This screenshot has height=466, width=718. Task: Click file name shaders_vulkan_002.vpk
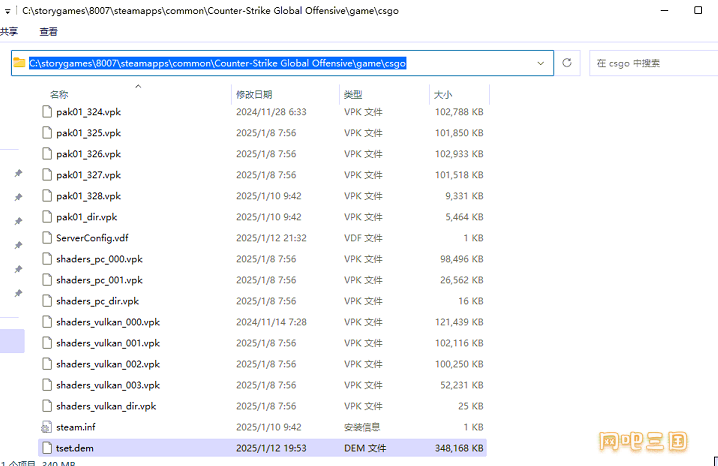tap(108, 365)
